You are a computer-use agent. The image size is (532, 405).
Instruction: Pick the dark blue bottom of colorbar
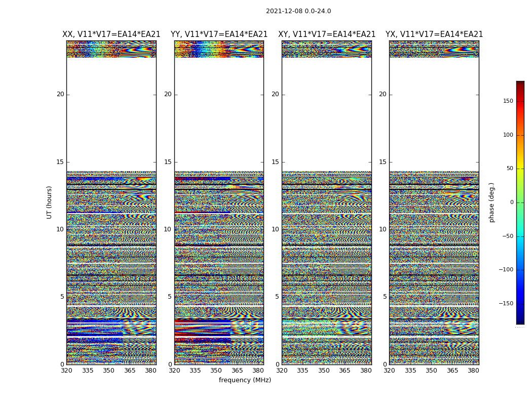tap(520, 320)
